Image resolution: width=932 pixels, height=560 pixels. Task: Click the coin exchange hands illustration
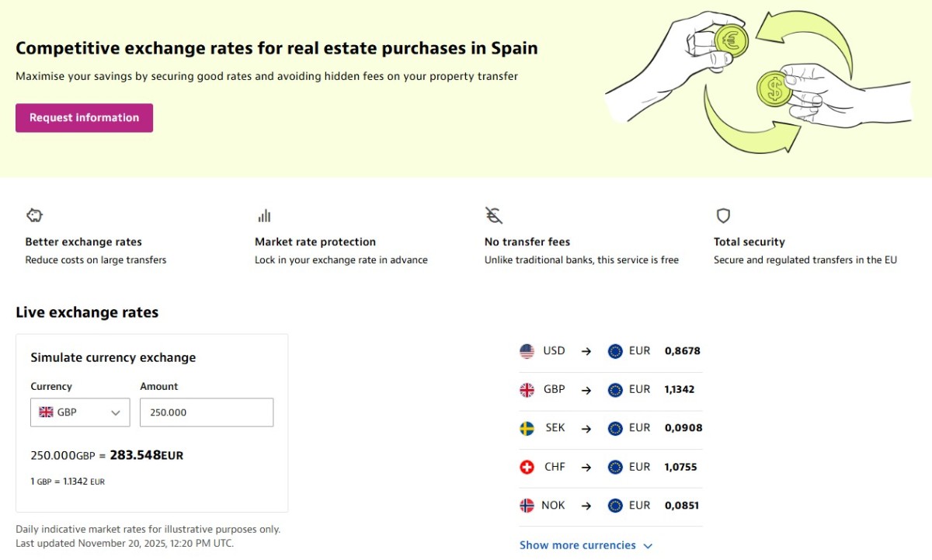[x=757, y=82]
